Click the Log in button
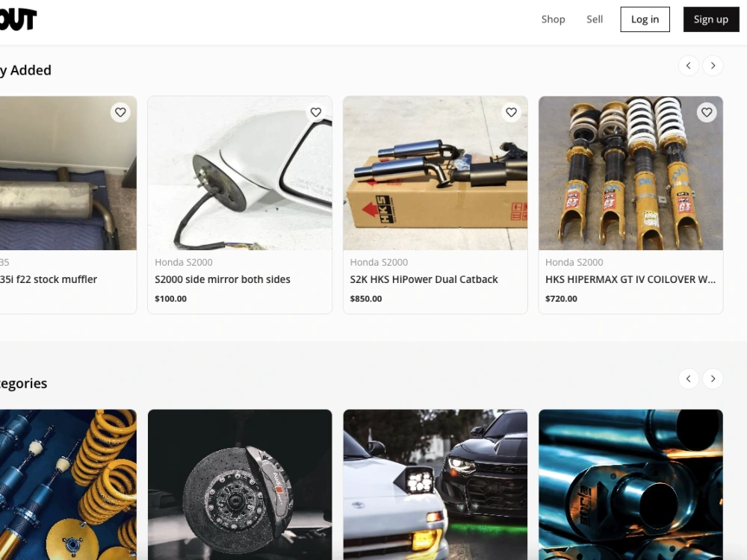The width and height of the screenshot is (747, 560). tap(645, 19)
